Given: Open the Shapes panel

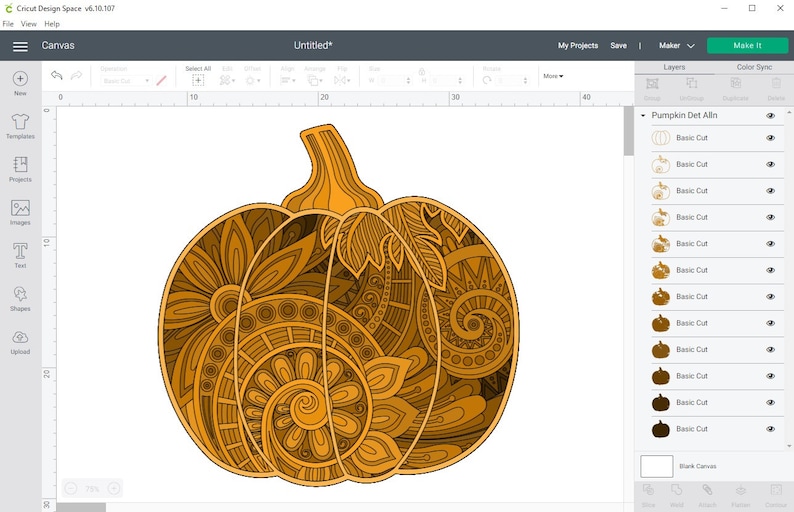Looking at the screenshot, I should coord(20,298).
